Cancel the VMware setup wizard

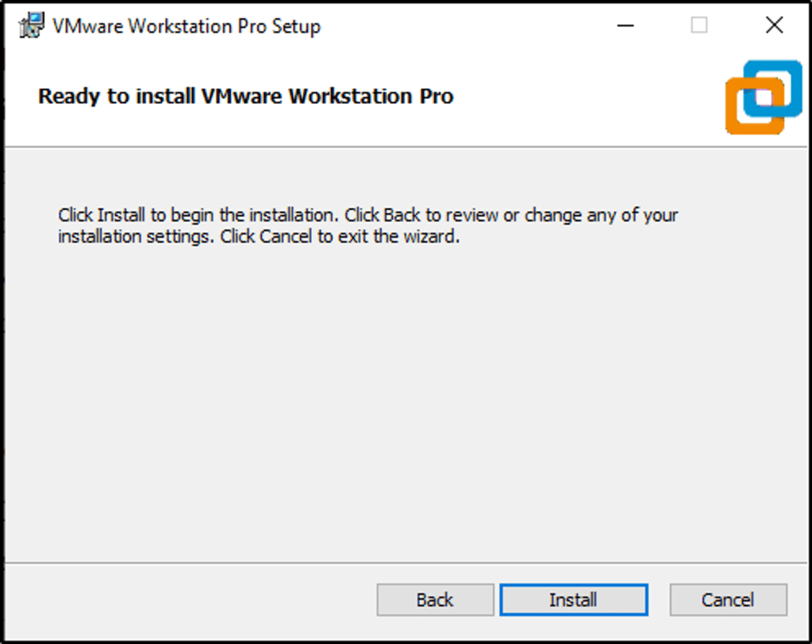pyautogui.click(x=728, y=600)
